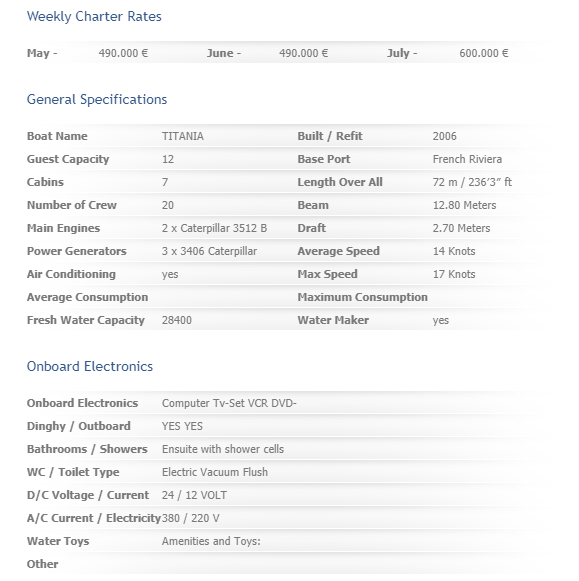Click the Onboard Electronics section heading
The image size is (579, 581).
coord(90,366)
